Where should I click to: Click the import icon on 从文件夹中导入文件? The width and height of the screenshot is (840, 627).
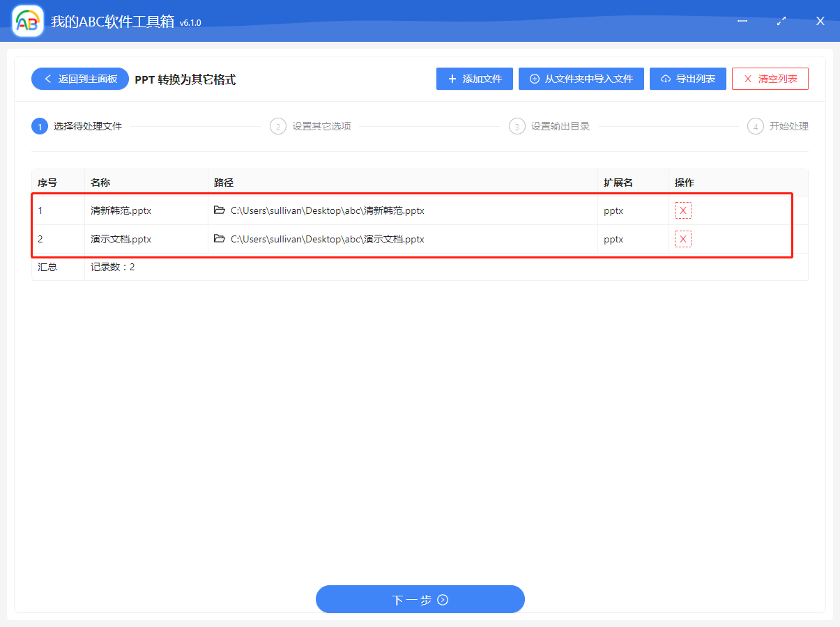tap(535, 78)
